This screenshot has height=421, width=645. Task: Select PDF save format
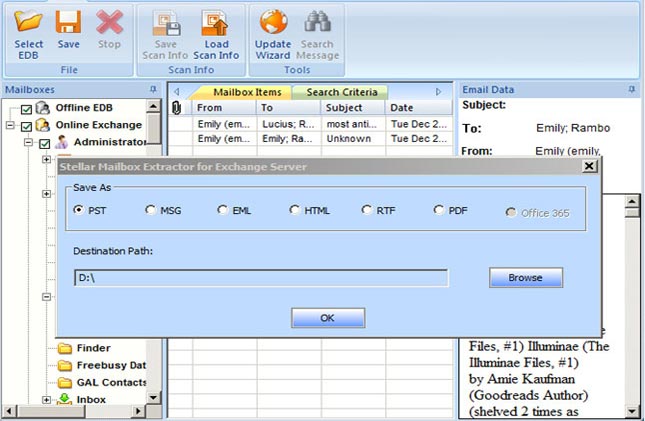(439, 210)
